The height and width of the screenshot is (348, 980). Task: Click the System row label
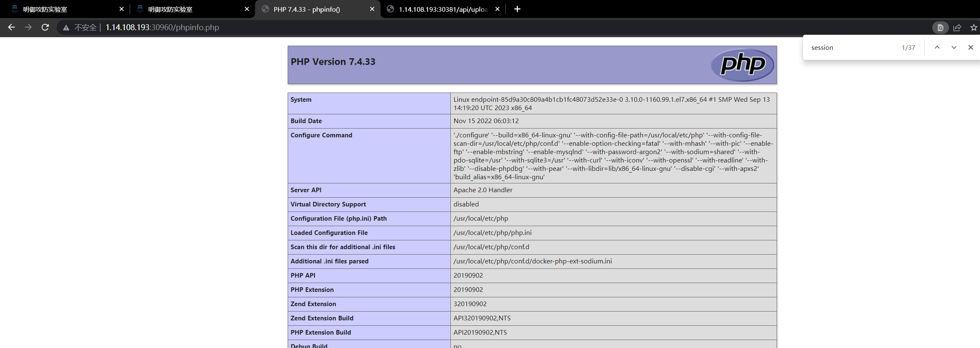tap(301, 100)
